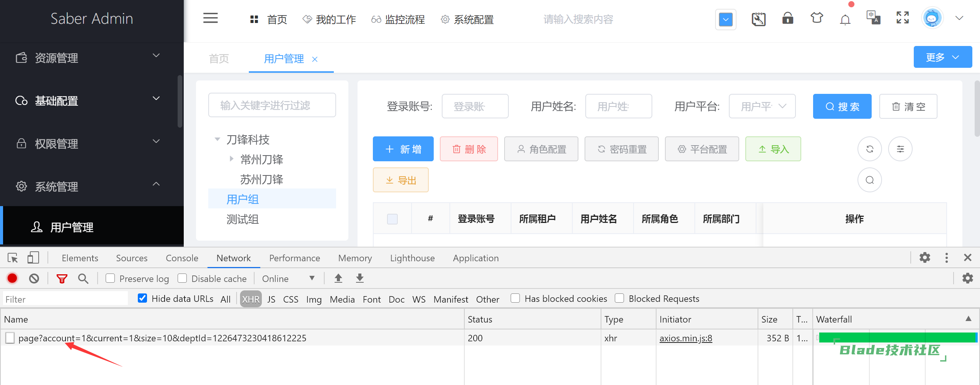This screenshot has width=980, height=385.
Task: Stop network recording red button
Action: coord(12,278)
